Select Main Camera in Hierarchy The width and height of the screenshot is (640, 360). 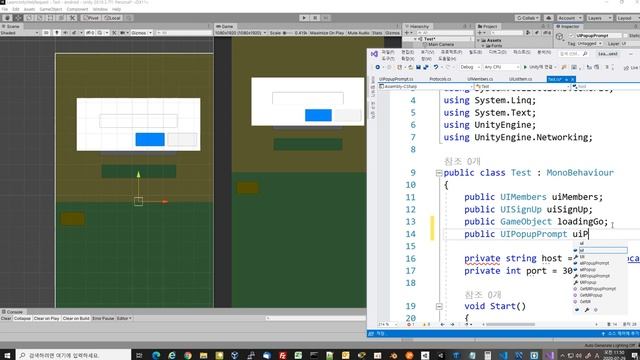441,44
